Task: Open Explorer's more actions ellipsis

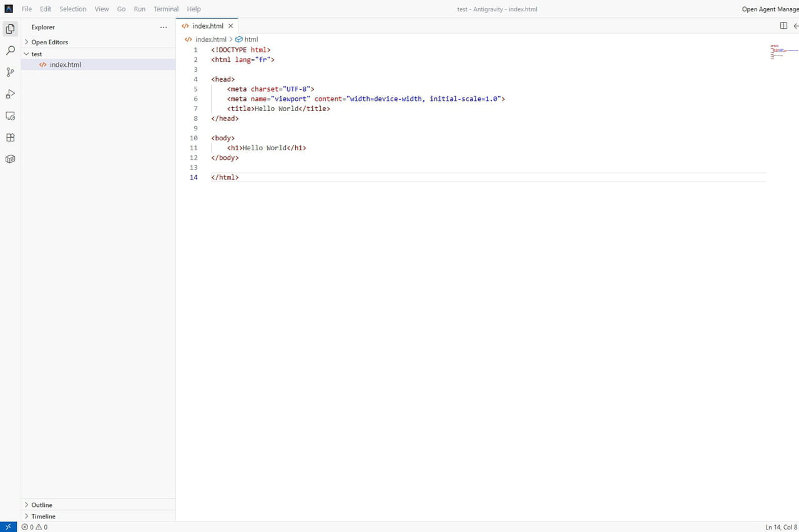Action: pyautogui.click(x=164, y=27)
